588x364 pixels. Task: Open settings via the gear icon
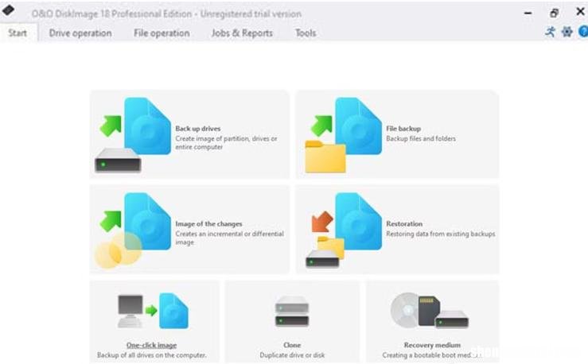567,32
